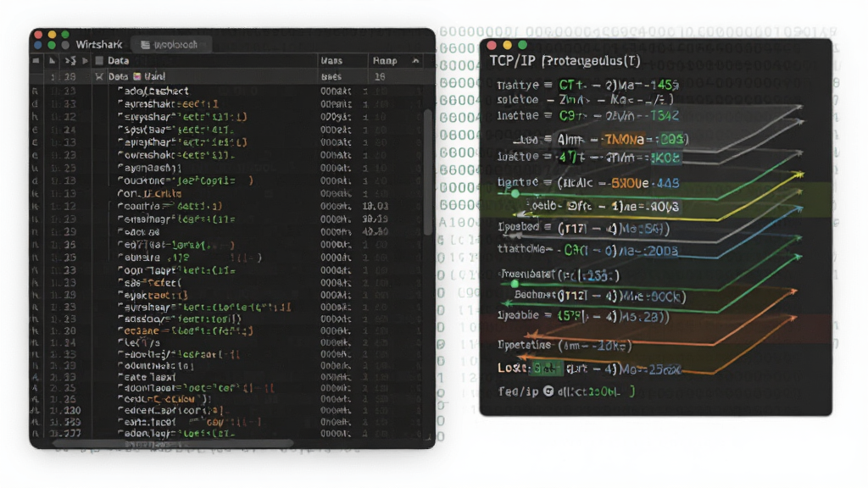Click the highlighted green 'B0S' value
The image size is (868, 488).
[672, 139]
